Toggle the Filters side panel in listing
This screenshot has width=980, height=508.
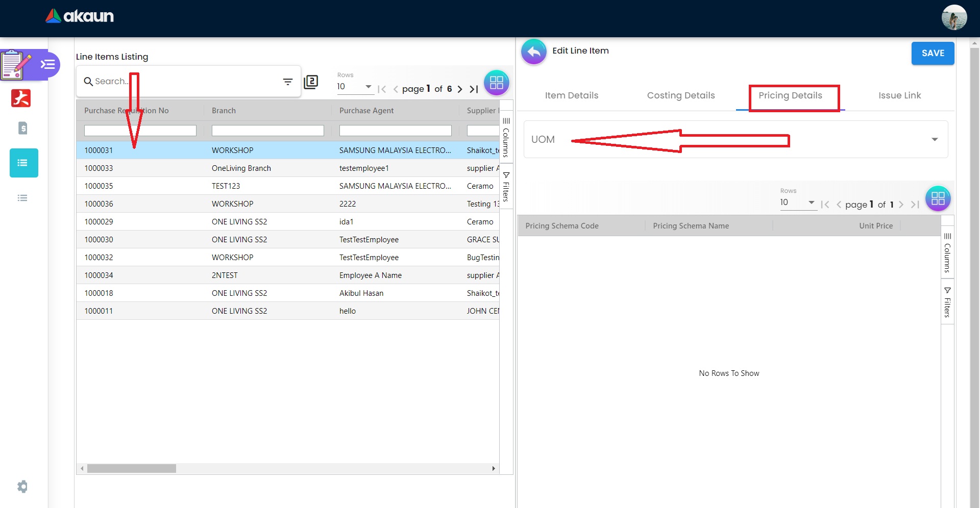506,187
